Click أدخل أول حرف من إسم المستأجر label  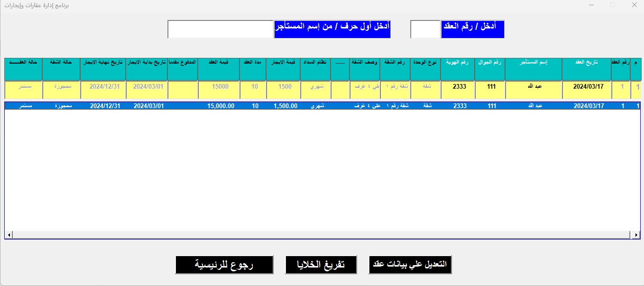[332, 29]
